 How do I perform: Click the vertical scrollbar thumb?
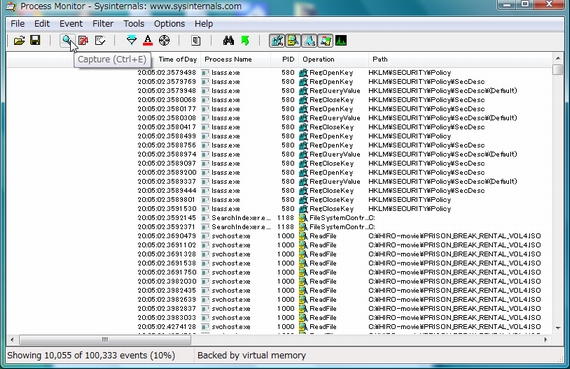pyautogui.click(x=558, y=69)
